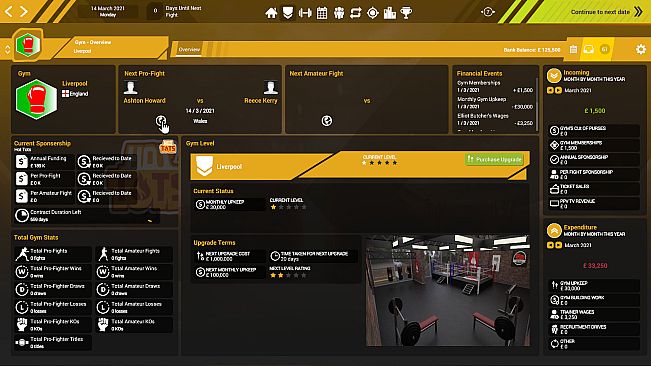Open the Gym shield icon in top bar
Viewport: 651px width, 366px height.
[x=288, y=13]
